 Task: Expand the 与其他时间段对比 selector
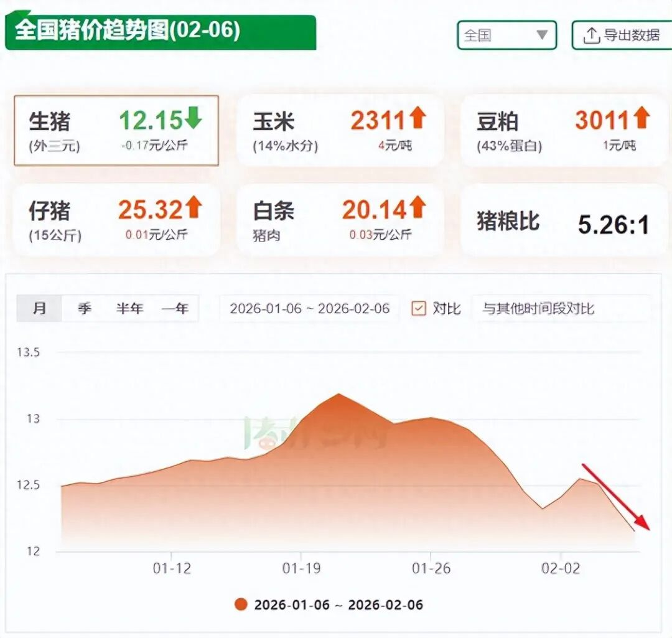pos(560,309)
